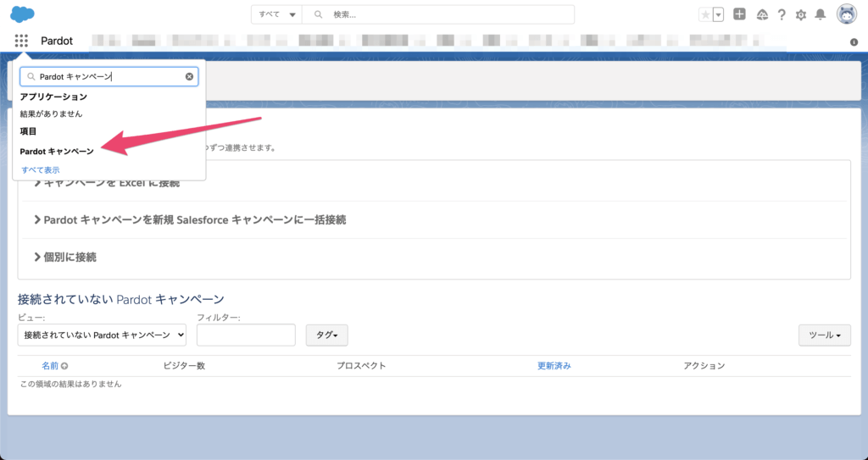Click the この領域の結果はありません message

[x=71, y=384]
